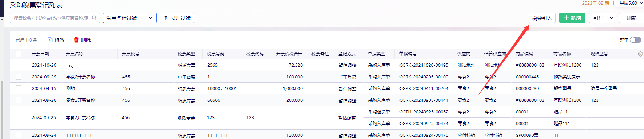Open the 常用条件过滤 dropdown
The image size is (644, 139).
tap(130, 18)
